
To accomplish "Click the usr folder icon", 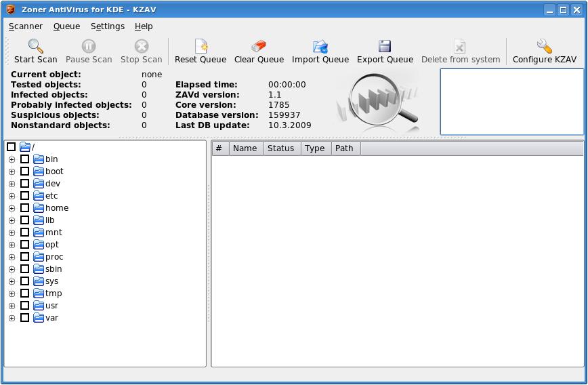I will [x=39, y=306].
